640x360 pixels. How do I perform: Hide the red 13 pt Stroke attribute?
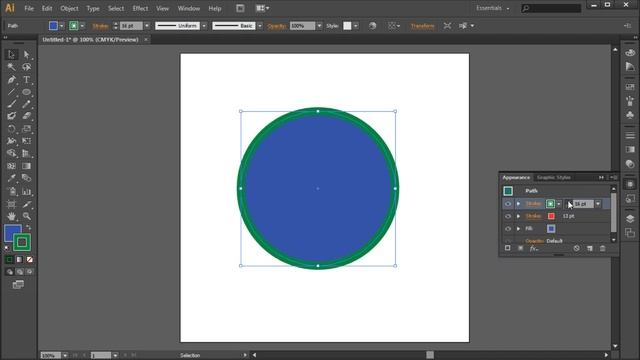coord(508,216)
